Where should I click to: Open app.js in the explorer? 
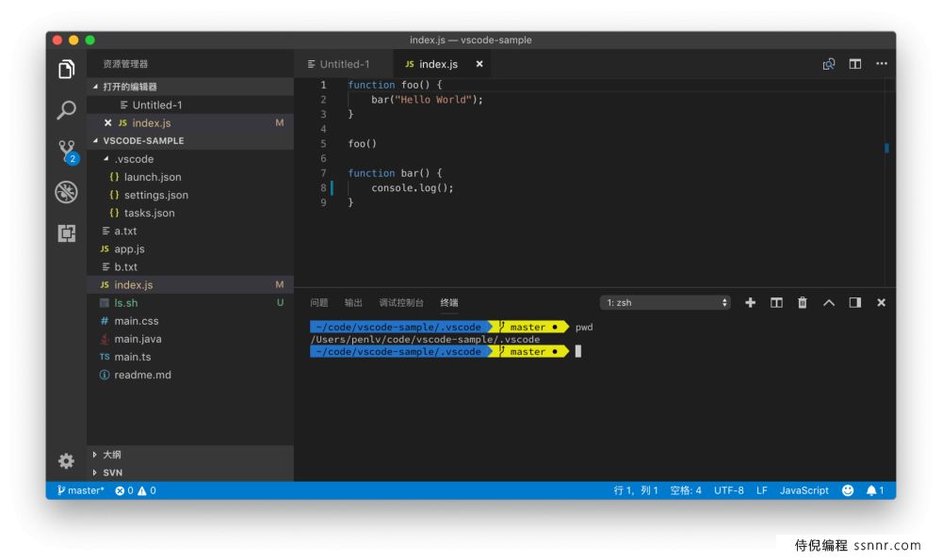pos(190,249)
